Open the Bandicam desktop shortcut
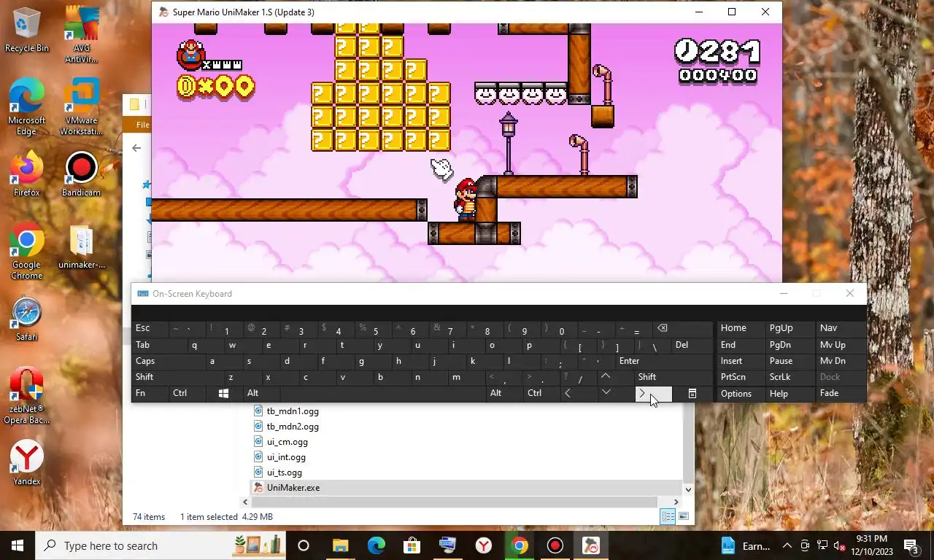The width and height of the screenshot is (934, 560). (x=81, y=174)
